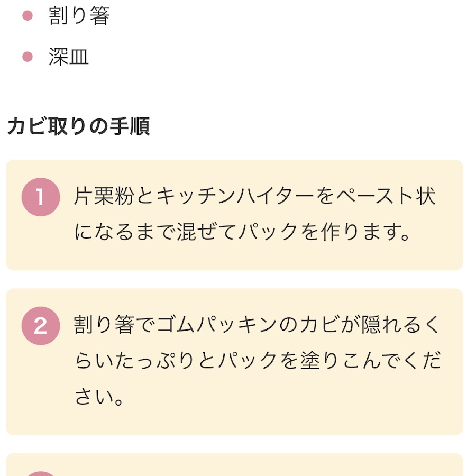The image size is (476, 476).
Task: Click the word 混ぜて in step 1
Action: pyautogui.click(x=207, y=232)
